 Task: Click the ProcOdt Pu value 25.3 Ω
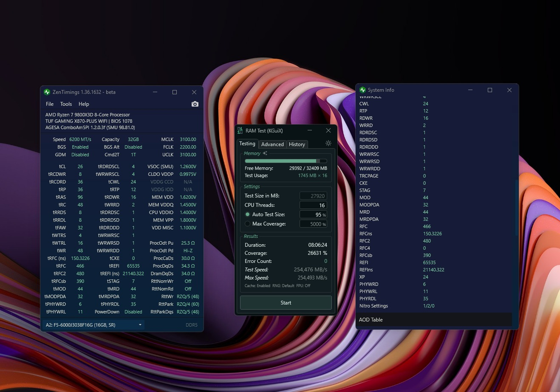tap(188, 243)
